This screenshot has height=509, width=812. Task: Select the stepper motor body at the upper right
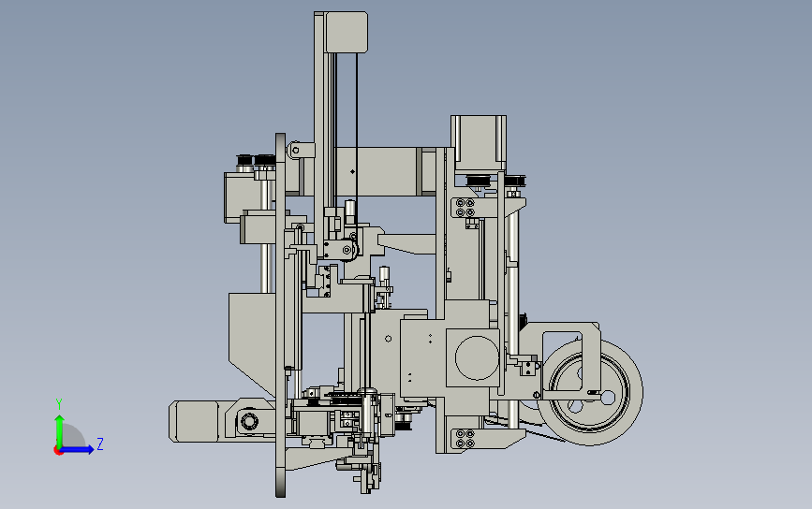(x=479, y=144)
